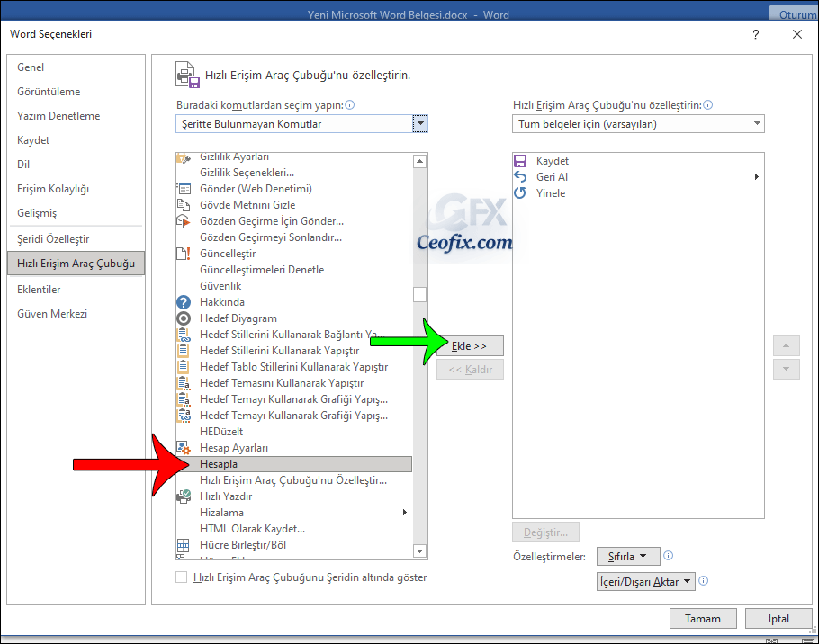The width and height of the screenshot is (819, 644).
Task: Select the Hesapla command in the list
Action: coord(294,464)
